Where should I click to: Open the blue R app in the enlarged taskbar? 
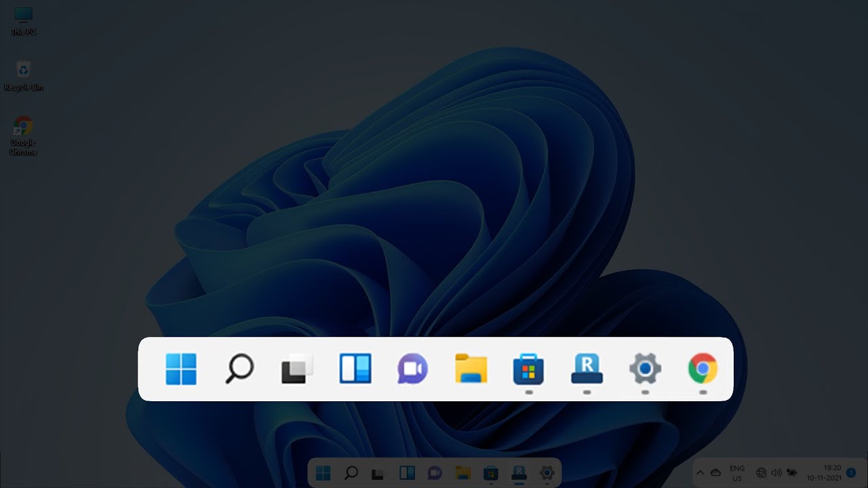(587, 369)
